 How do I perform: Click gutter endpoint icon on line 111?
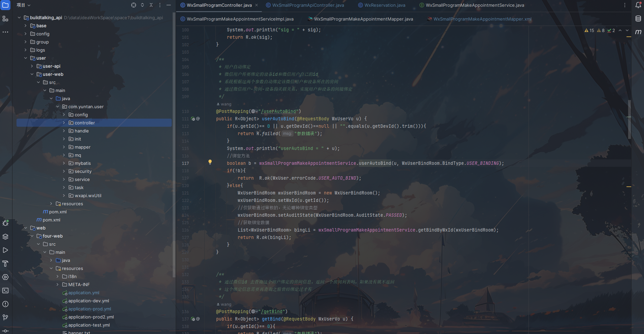[193, 119]
